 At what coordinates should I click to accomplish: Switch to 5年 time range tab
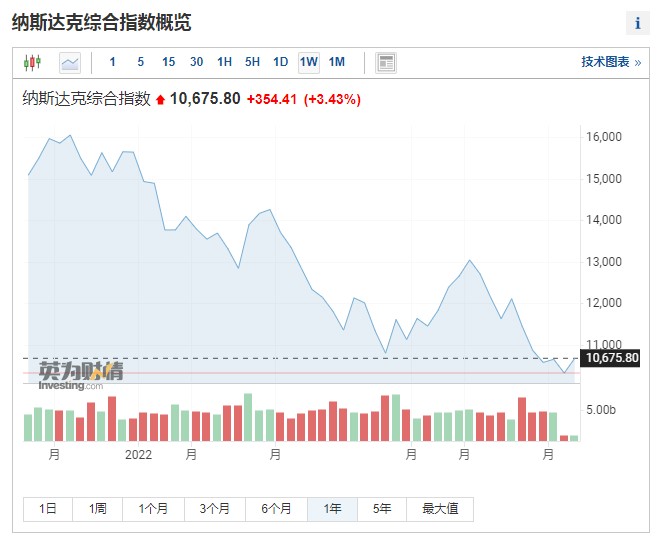pyautogui.click(x=382, y=509)
